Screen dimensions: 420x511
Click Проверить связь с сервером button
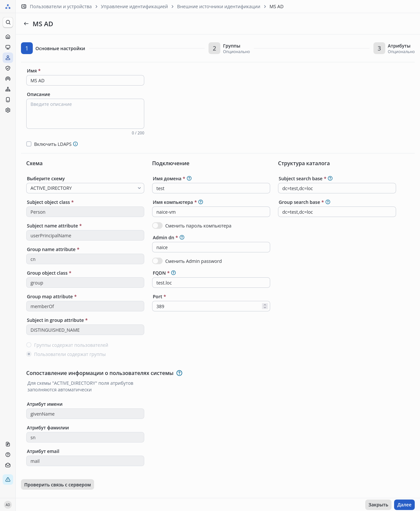(x=57, y=484)
